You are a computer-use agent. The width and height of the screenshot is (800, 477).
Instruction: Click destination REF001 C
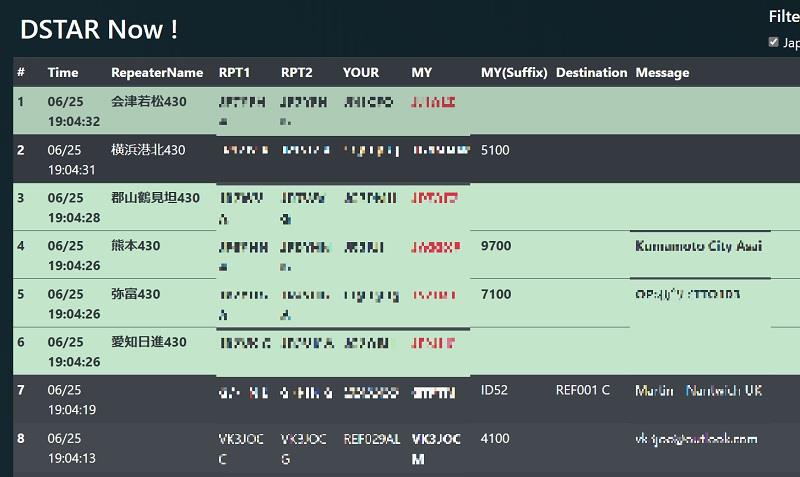[583, 390]
